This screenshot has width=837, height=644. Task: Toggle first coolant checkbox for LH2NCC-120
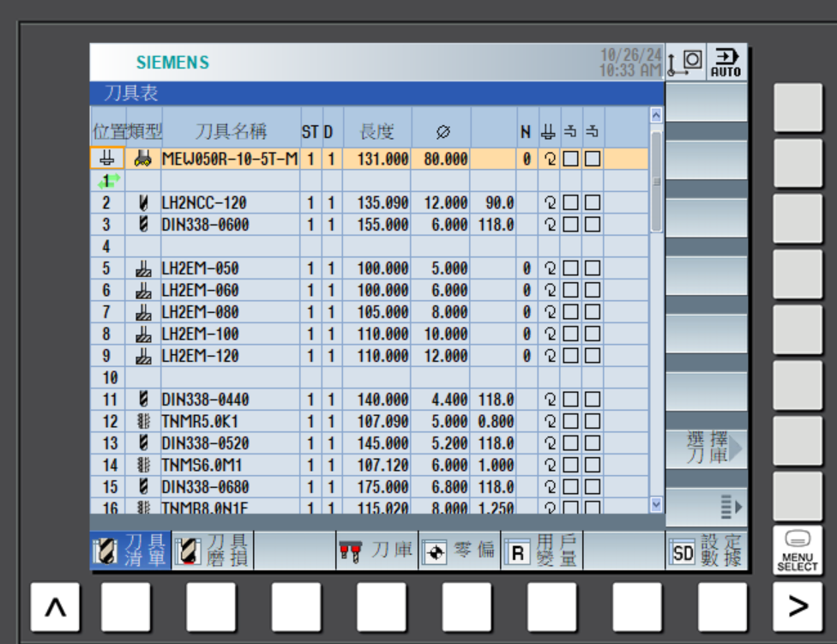(x=570, y=202)
